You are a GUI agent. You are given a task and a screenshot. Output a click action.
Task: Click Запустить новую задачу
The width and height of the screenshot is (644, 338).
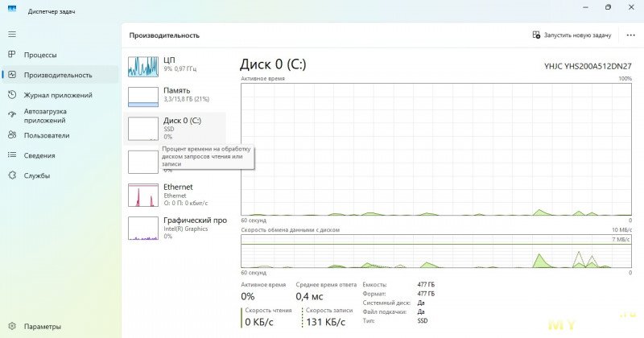[x=572, y=35]
